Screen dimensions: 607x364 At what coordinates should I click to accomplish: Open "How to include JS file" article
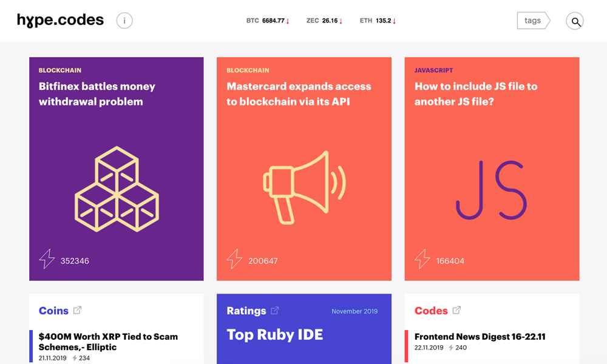[x=476, y=94]
